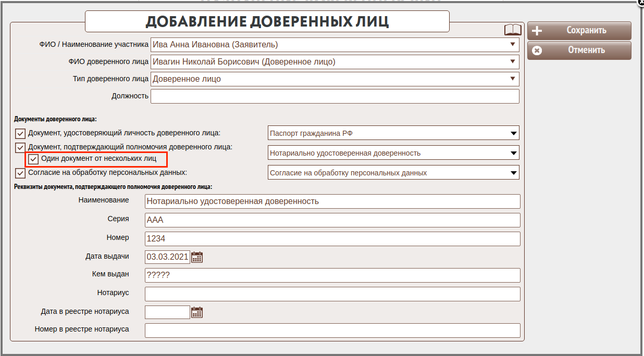Toggle Согласие на обработку персональных данных checkbox
The image size is (644, 356).
20,173
